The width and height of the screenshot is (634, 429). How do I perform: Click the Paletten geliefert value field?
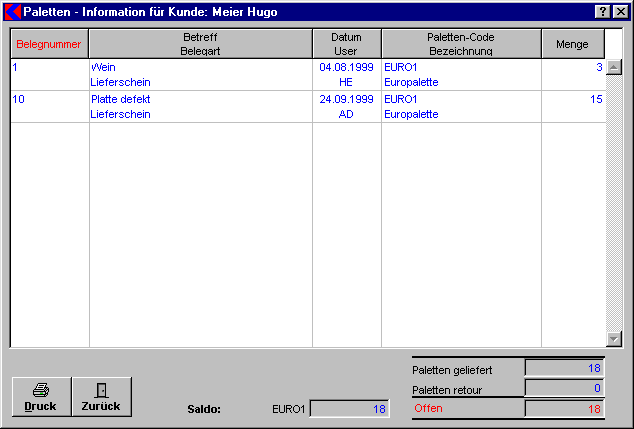(564, 369)
